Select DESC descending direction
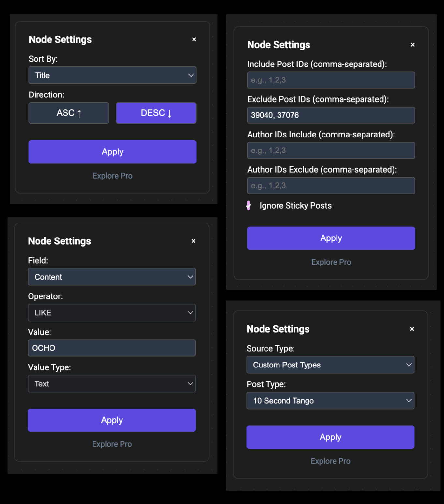Viewport: 444px width, 504px height. click(156, 113)
